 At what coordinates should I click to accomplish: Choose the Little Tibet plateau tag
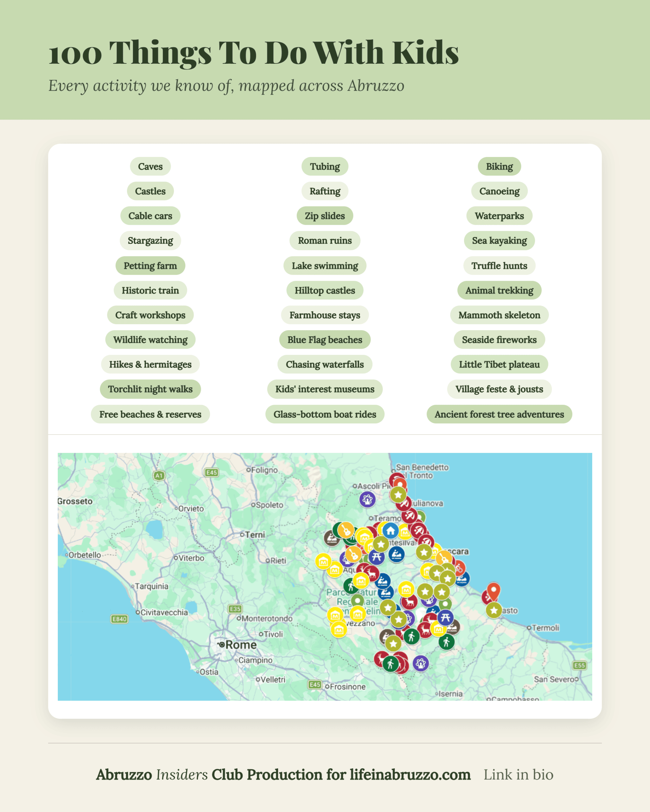tap(499, 364)
